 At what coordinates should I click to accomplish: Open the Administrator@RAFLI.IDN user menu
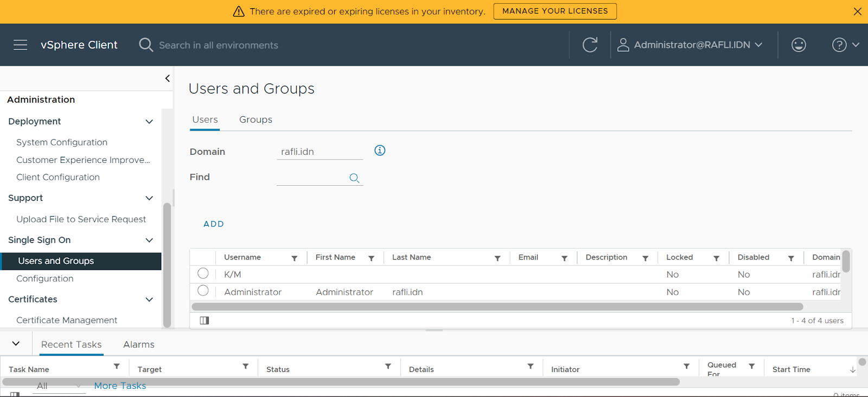690,45
